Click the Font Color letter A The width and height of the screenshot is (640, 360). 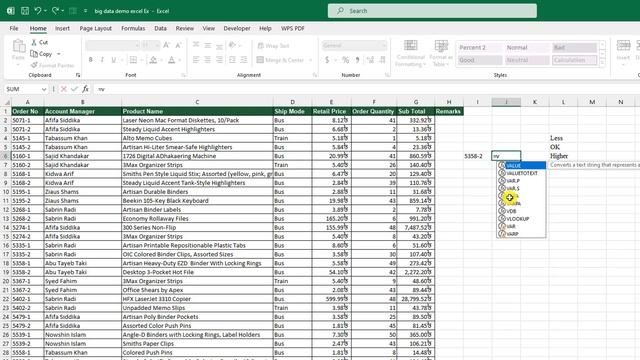[x=171, y=60]
